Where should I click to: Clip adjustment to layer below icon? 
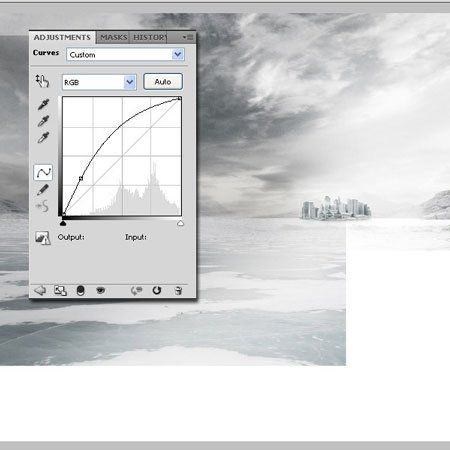click(80, 290)
